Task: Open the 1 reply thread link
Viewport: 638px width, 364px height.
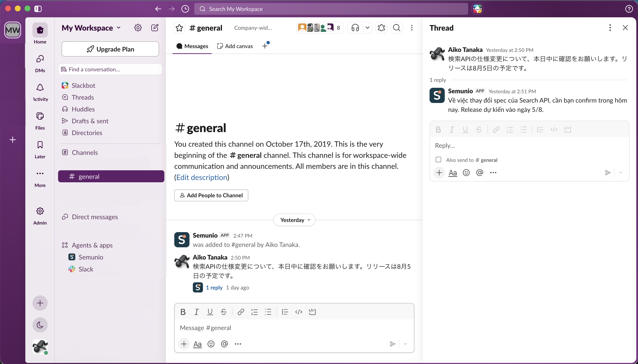Action: pos(214,287)
